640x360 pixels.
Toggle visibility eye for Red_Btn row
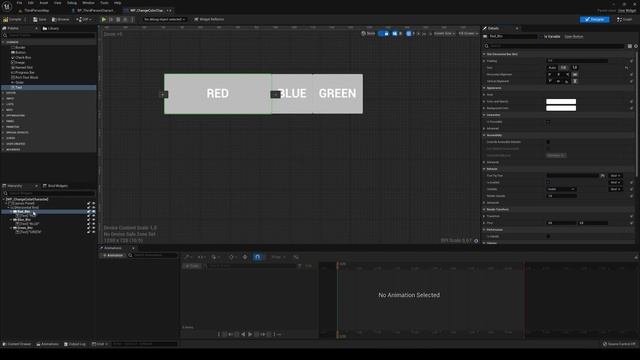[93, 211]
